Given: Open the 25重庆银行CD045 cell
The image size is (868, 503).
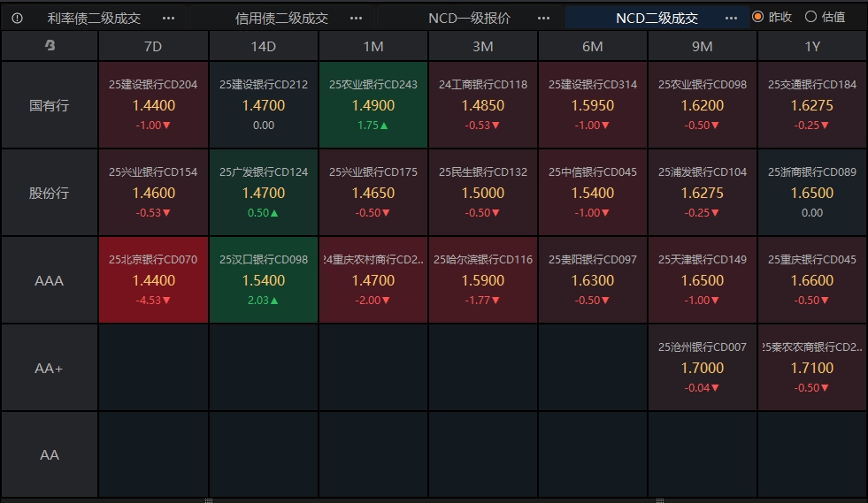Looking at the screenshot, I should [x=812, y=280].
